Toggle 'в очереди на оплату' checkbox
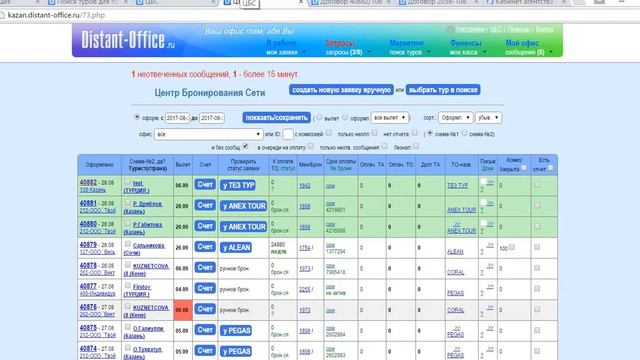Screen dimensions: 640x360 point(311,146)
